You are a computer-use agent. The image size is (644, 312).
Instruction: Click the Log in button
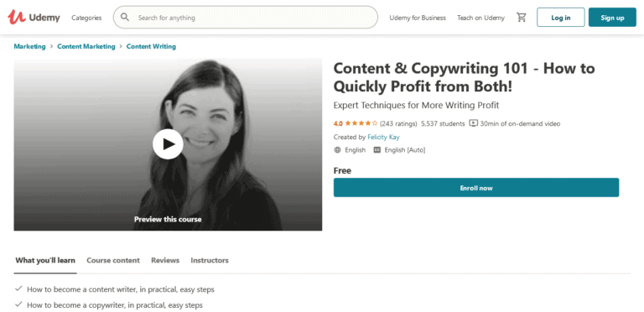pos(561,18)
